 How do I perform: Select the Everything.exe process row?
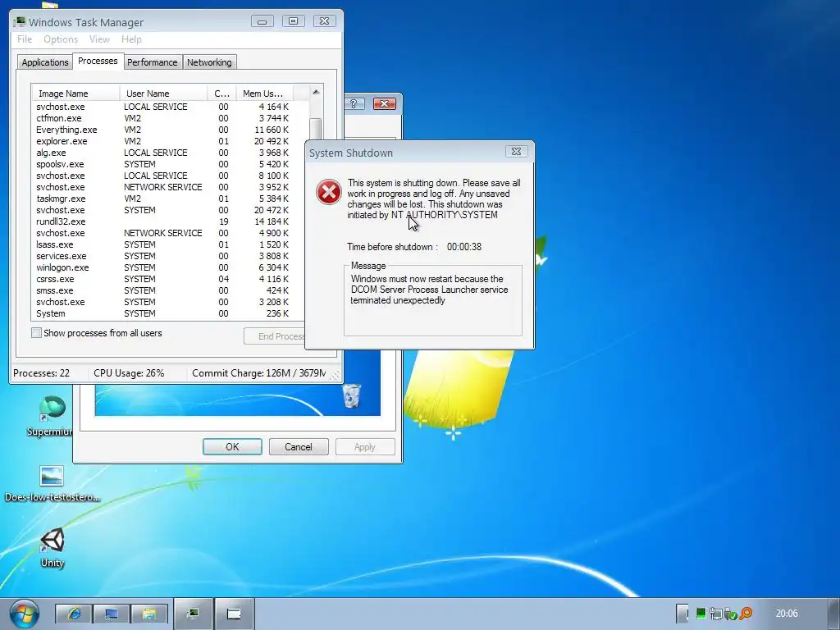pos(171,130)
